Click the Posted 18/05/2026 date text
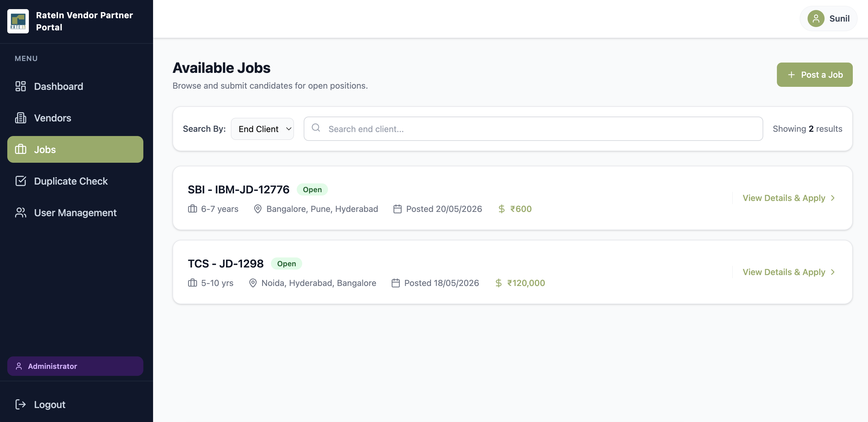 pos(441,283)
